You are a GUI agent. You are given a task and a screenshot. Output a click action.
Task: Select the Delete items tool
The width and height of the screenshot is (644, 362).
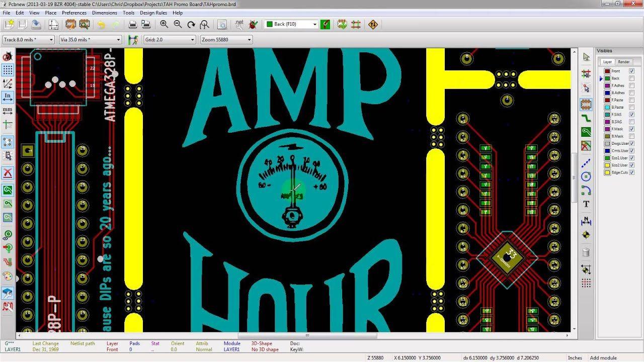click(x=586, y=252)
